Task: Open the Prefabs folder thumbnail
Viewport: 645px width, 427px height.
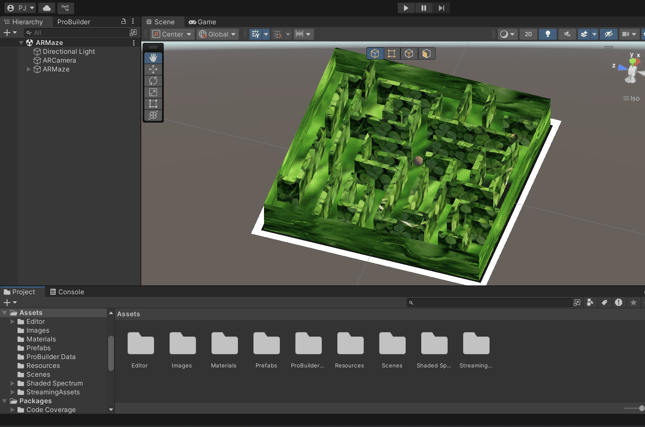Action: coord(266,345)
